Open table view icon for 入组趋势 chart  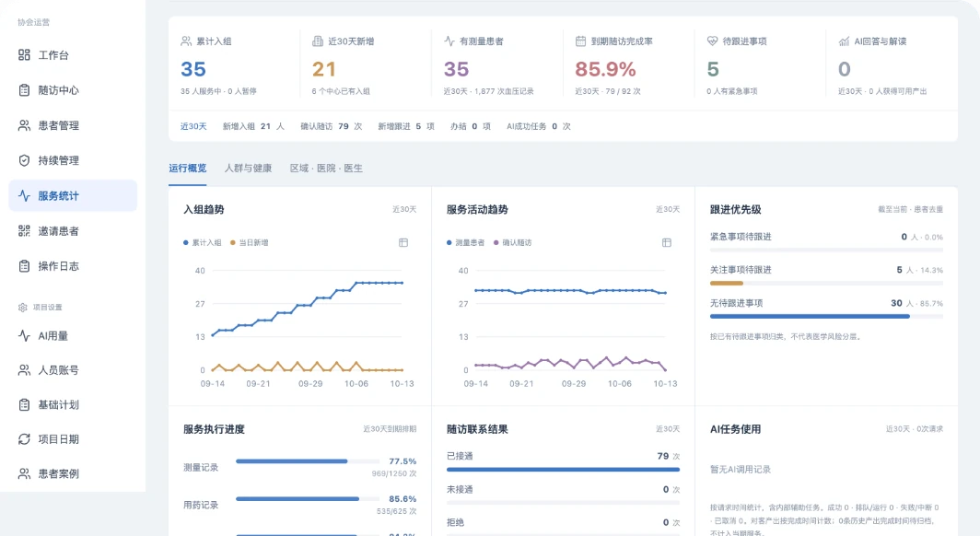[x=403, y=242]
